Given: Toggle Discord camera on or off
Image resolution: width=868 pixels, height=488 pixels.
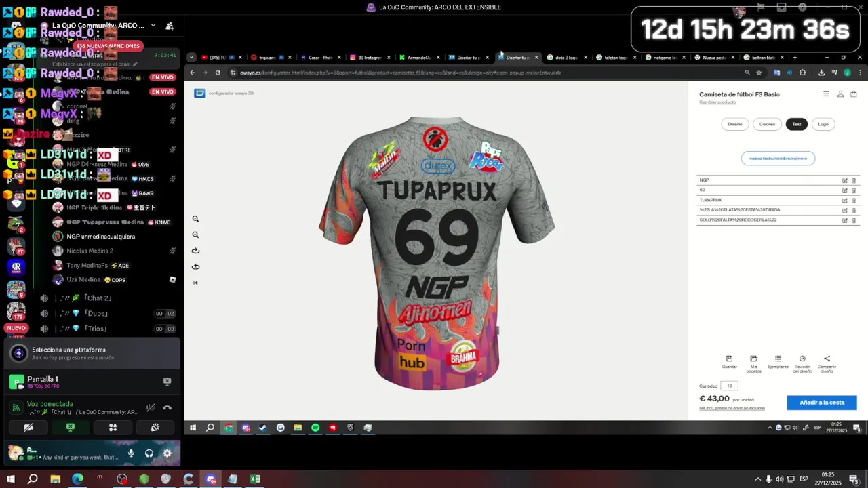Looking at the screenshot, I should 28,428.
